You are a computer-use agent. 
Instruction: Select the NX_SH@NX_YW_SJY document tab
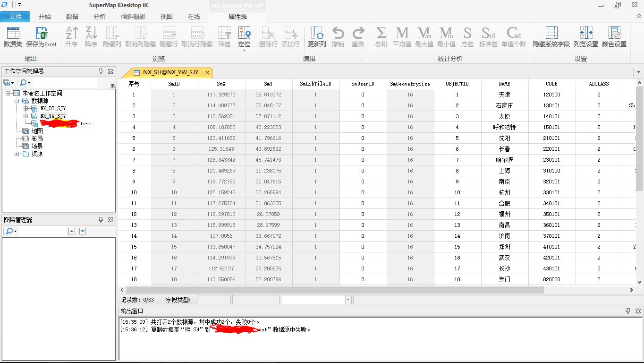(170, 72)
